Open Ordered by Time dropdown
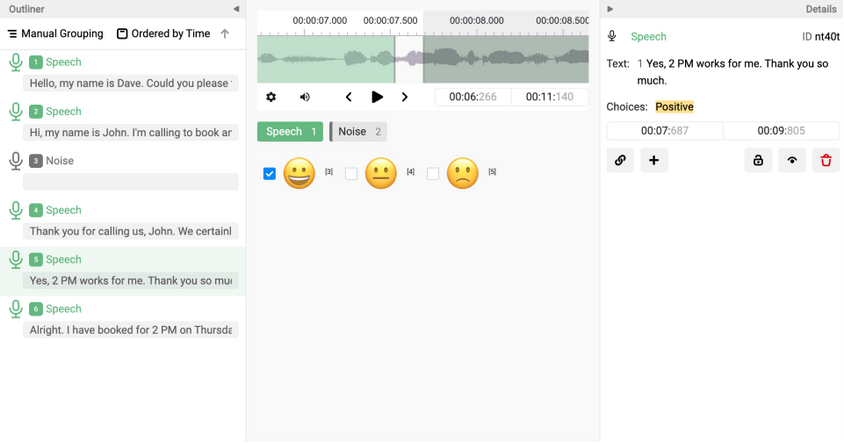 (164, 33)
